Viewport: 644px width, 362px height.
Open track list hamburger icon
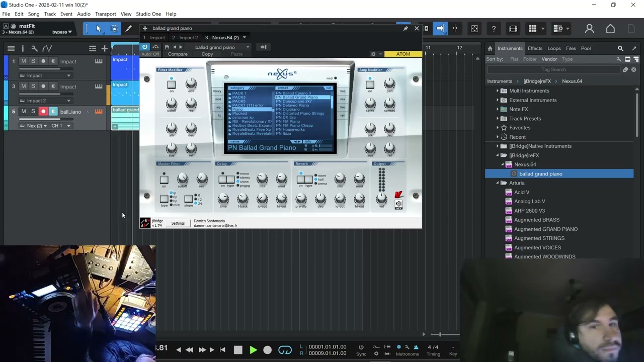click(11, 48)
